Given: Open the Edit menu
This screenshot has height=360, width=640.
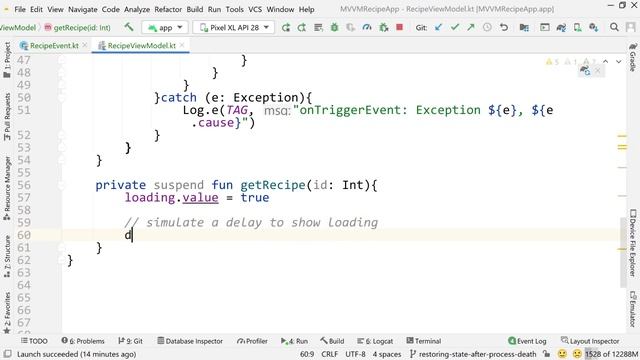Looking at the screenshot, I should [x=36, y=9].
